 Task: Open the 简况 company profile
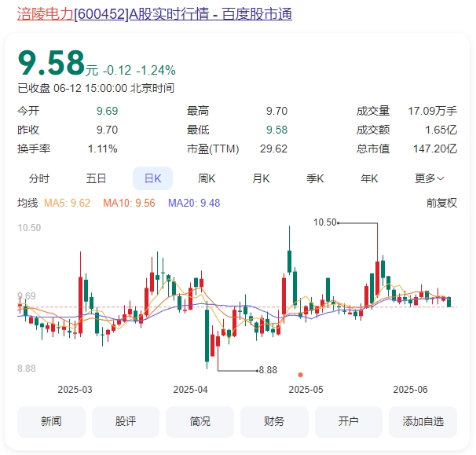pyautogui.click(x=200, y=421)
